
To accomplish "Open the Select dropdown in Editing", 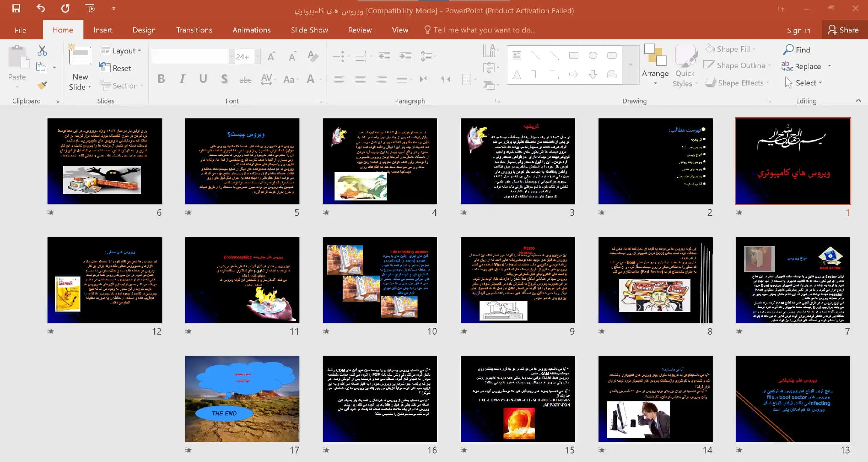I will point(803,82).
